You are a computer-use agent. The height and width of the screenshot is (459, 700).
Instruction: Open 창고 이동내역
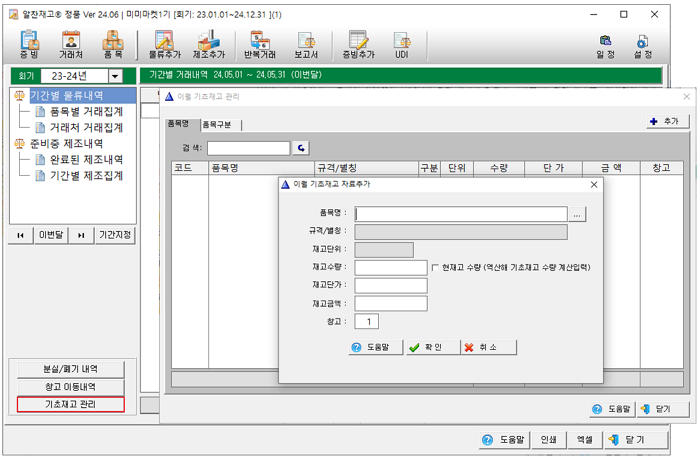coord(71,387)
